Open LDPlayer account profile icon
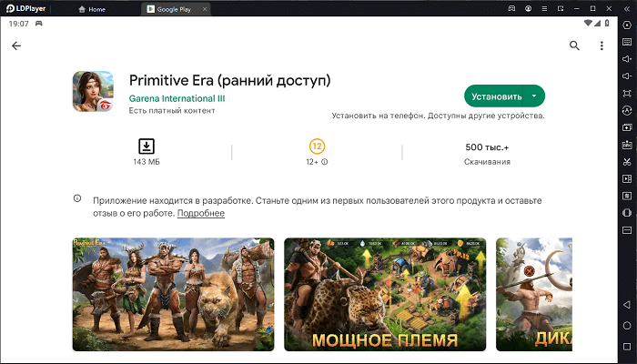This screenshot has width=637, height=364. tap(528, 8)
